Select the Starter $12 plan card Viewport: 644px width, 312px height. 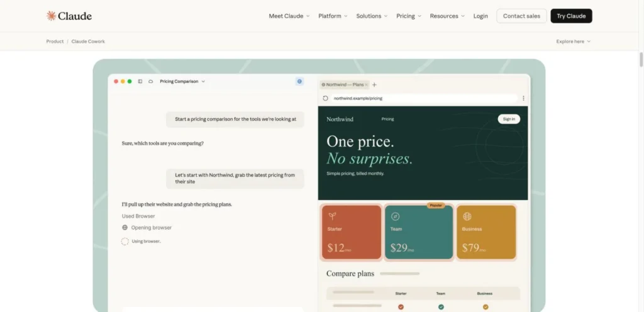352,232
